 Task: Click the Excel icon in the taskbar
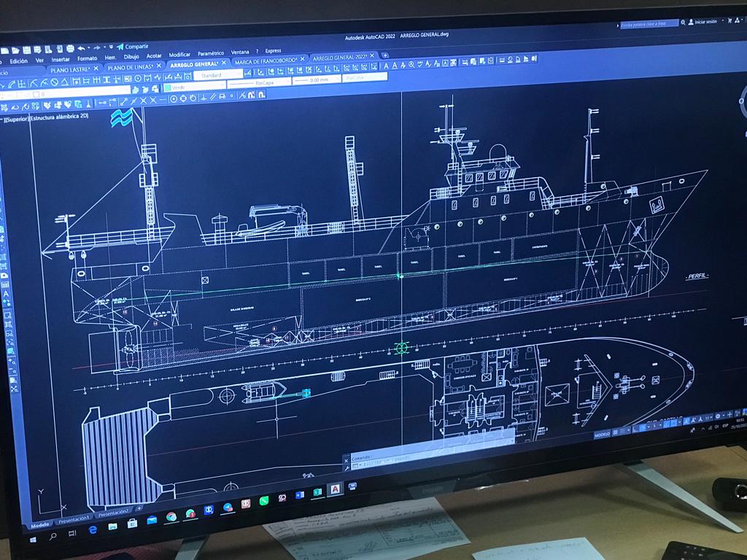[x=317, y=493]
